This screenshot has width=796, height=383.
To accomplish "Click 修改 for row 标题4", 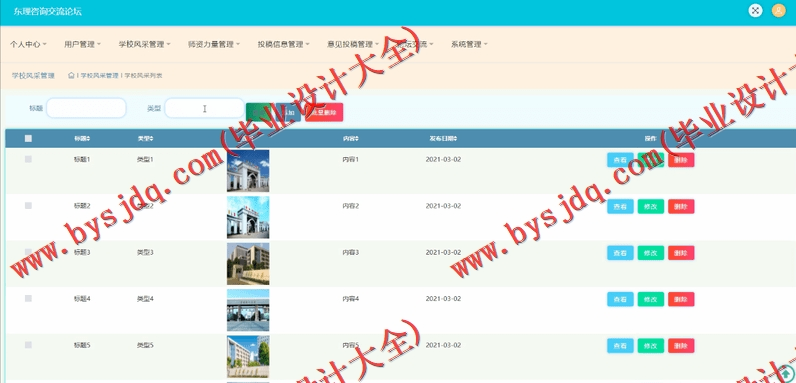I will tap(651, 299).
